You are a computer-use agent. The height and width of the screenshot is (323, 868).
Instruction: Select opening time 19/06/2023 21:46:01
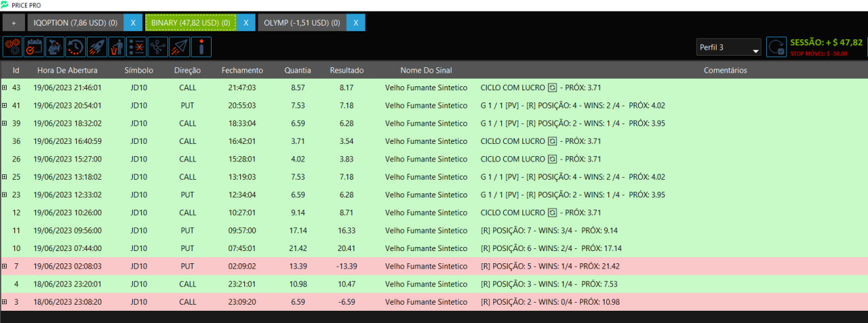67,88
